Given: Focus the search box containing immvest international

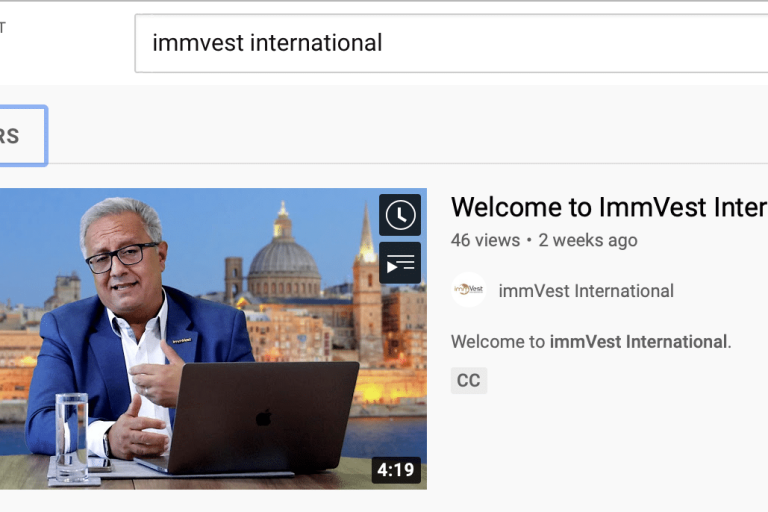Looking at the screenshot, I should 451,43.
